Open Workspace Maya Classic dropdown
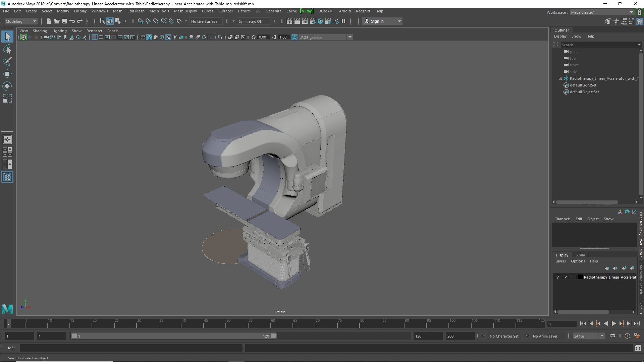 602,12
